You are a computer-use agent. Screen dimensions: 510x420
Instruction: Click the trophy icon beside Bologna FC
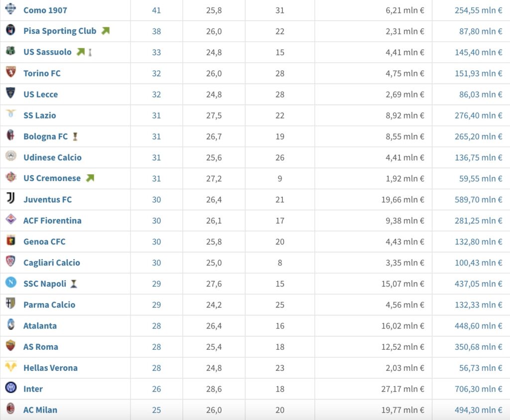pos(75,136)
